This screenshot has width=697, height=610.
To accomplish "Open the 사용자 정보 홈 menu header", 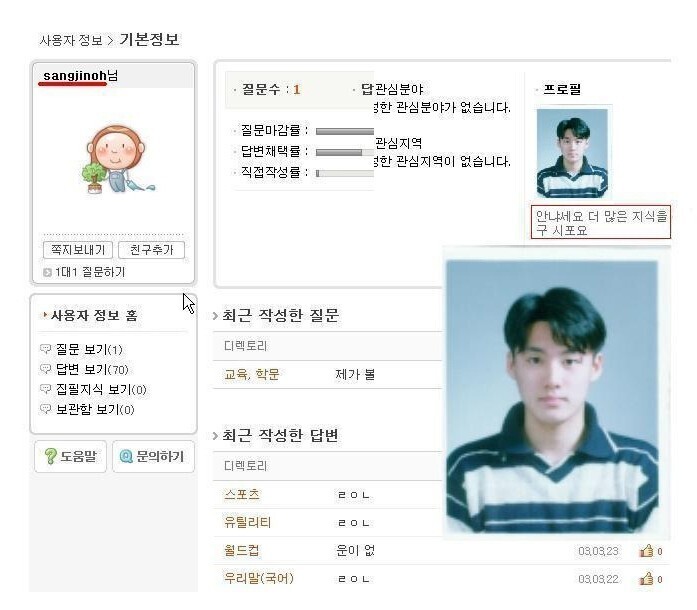I will 94,315.
